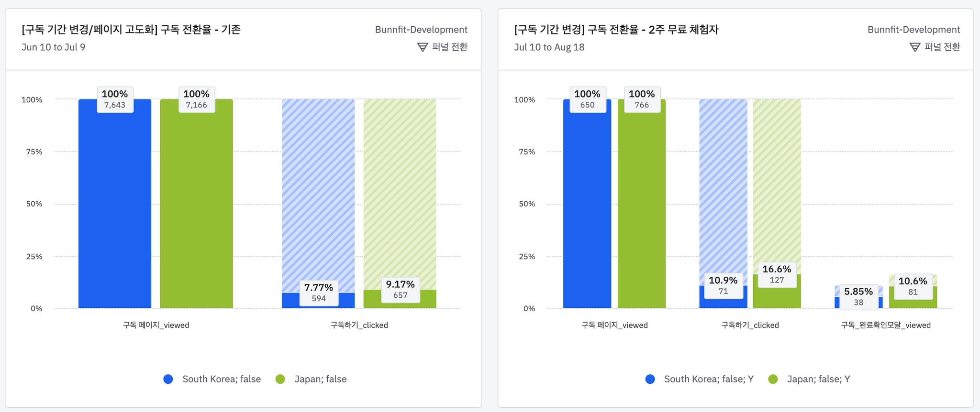Click the 'Jun 10 to Jul 9' date range
The image size is (980, 412).
(x=53, y=47)
